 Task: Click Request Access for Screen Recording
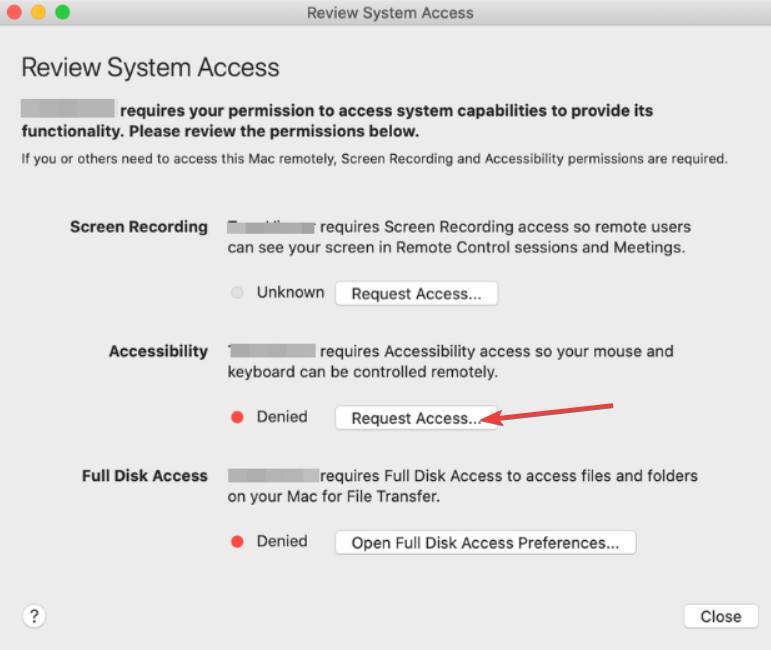tap(416, 294)
